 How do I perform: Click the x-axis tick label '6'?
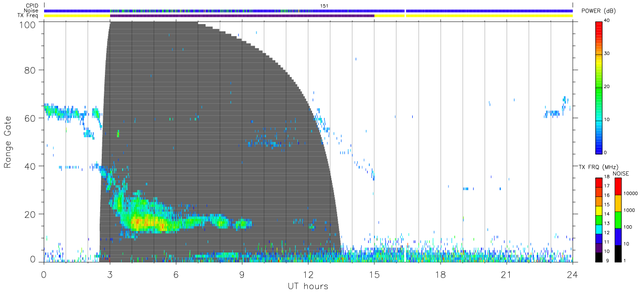[x=176, y=274]
